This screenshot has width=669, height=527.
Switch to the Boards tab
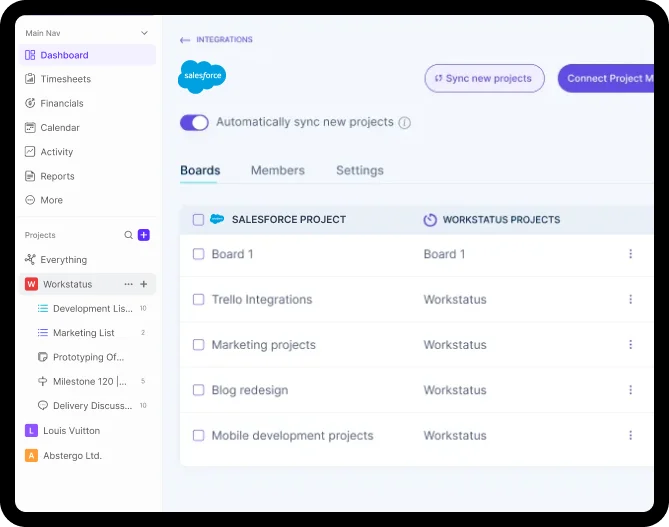click(x=200, y=171)
